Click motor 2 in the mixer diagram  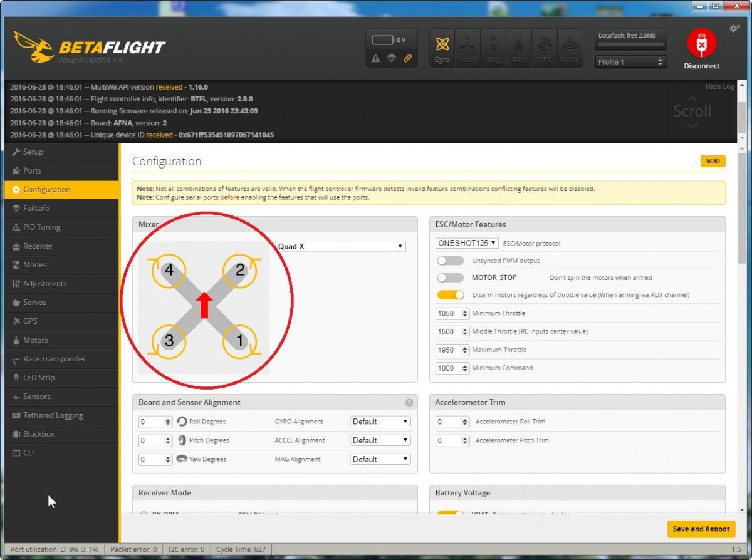coord(239,271)
